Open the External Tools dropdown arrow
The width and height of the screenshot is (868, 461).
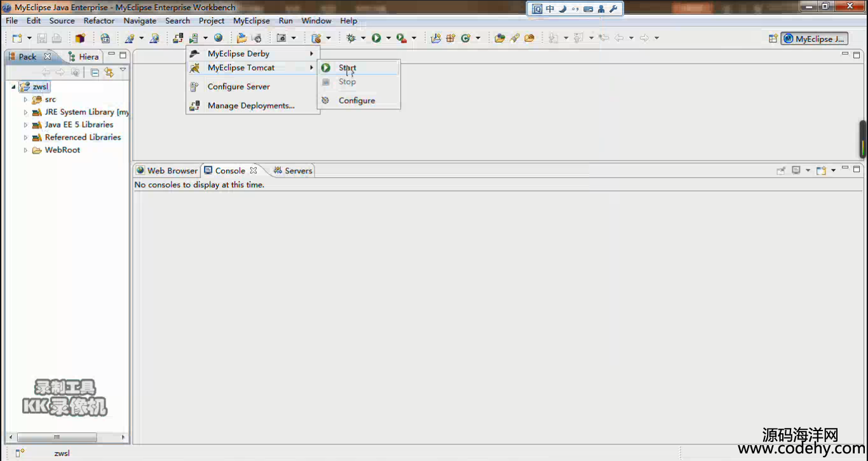click(x=414, y=38)
